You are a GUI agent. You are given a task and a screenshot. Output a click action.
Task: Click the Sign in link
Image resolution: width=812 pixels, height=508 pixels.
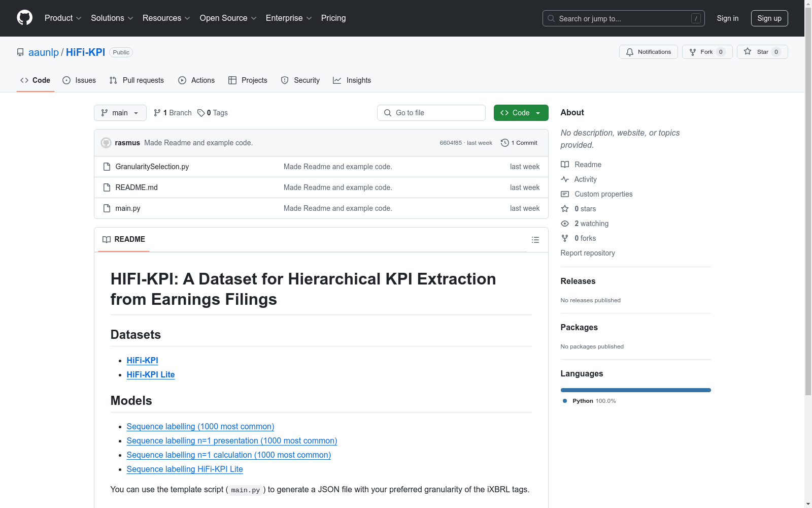(727, 18)
